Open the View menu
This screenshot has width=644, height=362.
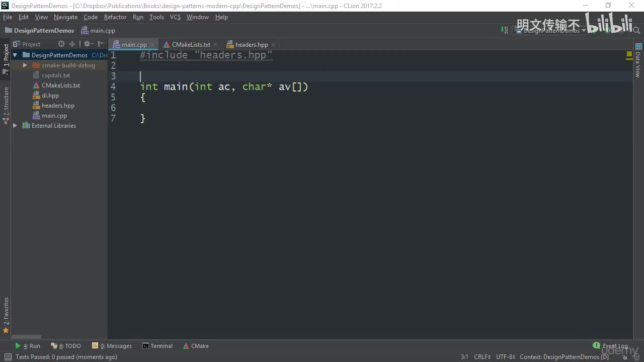(x=41, y=17)
